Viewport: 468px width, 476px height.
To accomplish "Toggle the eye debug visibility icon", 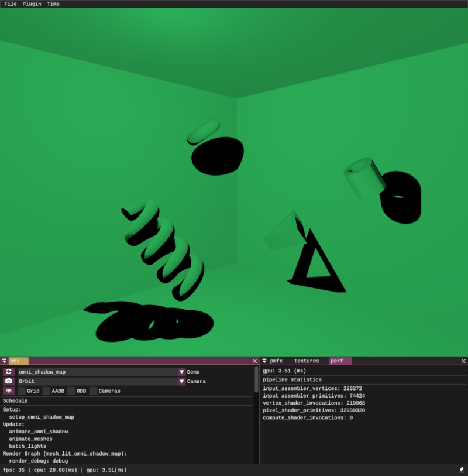I will coord(9,391).
